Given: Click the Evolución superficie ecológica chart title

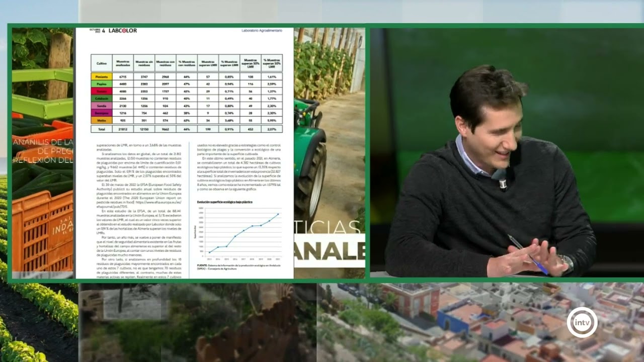Looking at the screenshot, I should (224, 202).
